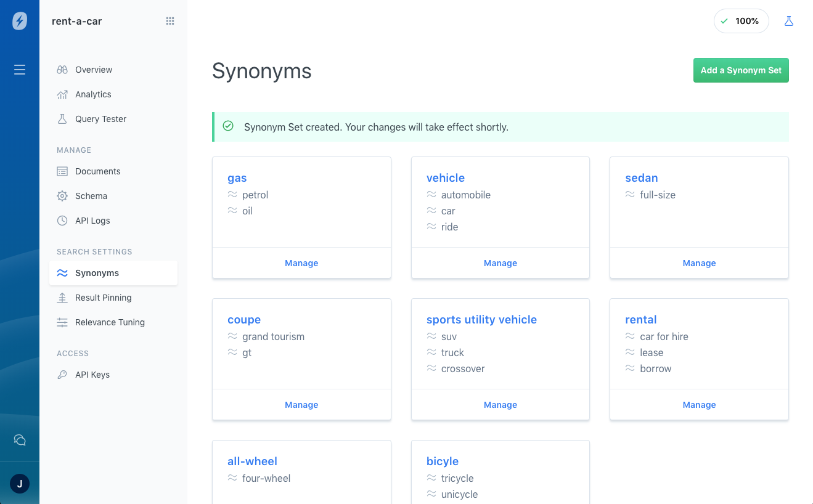The image size is (813, 504).
Task: Click sports utility vehicle title
Action: [481, 320]
